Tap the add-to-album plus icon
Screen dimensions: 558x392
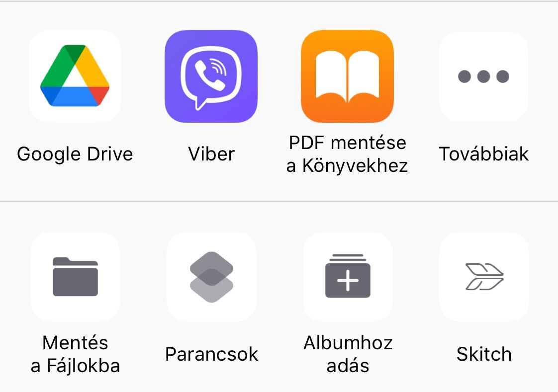coord(348,277)
